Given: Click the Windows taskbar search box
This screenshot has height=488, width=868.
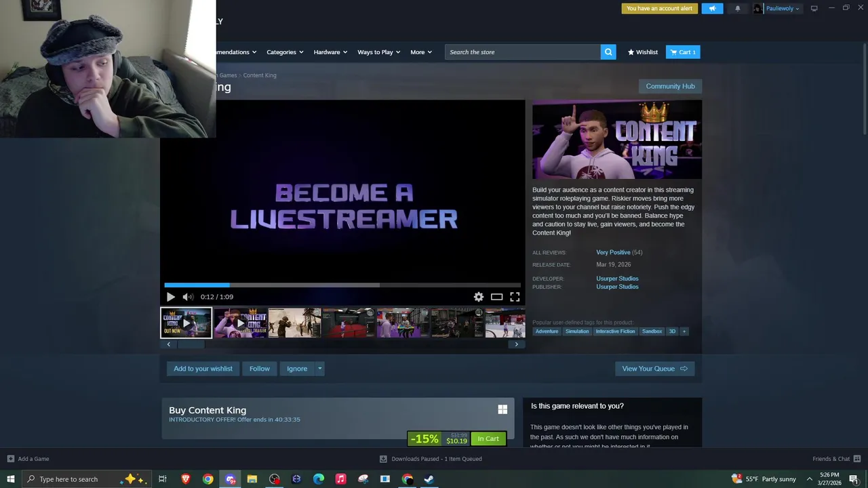Looking at the screenshot, I should pyautogui.click(x=87, y=479).
